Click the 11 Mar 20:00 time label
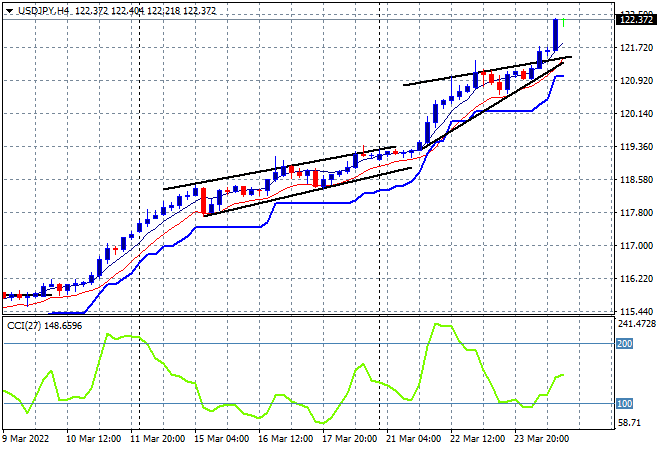660x450 pixels. tap(158, 439)
